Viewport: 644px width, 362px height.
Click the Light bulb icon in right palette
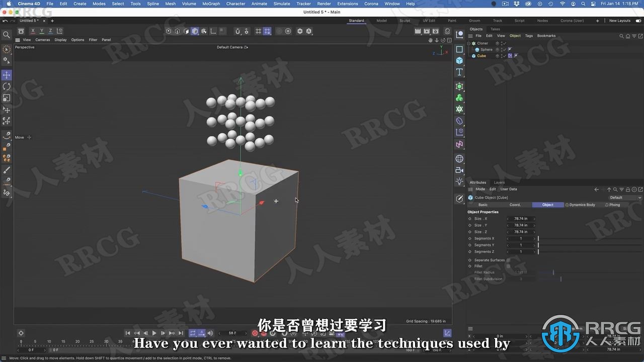pos(459,182)
